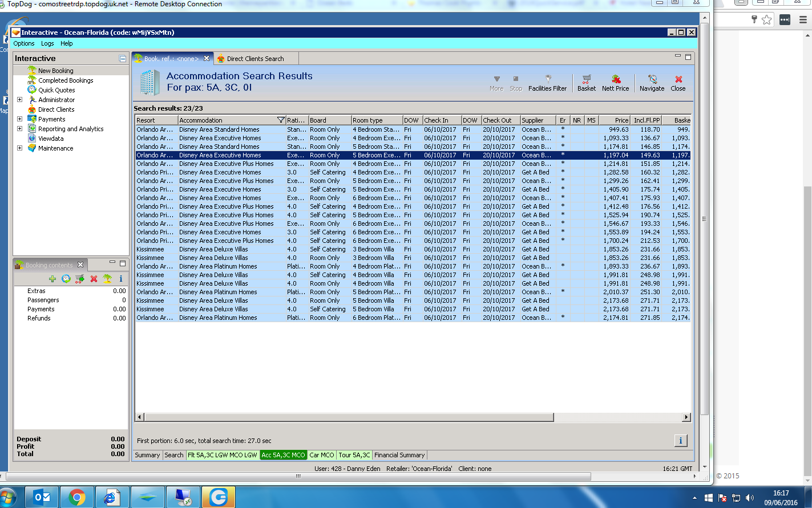This screenshot has width=812, height=508.
Task: Close the Book. ref. <none> tab
Action: point(207,58)
